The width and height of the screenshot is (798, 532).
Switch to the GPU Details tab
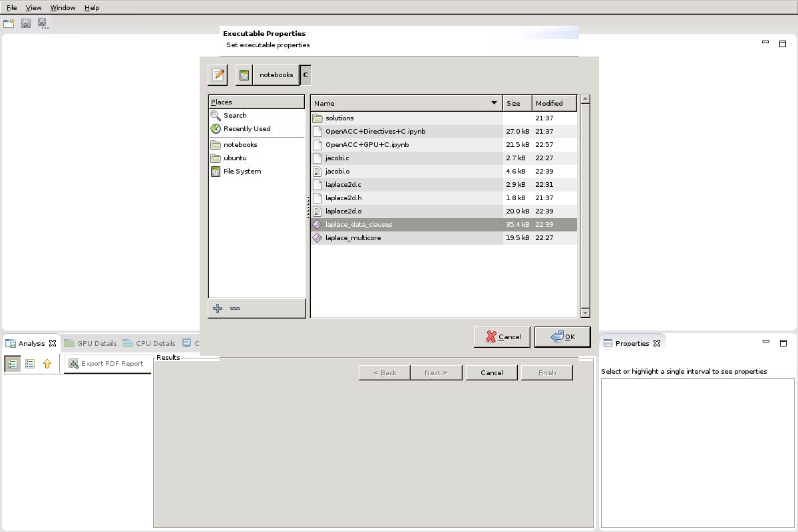pos(90,344)
